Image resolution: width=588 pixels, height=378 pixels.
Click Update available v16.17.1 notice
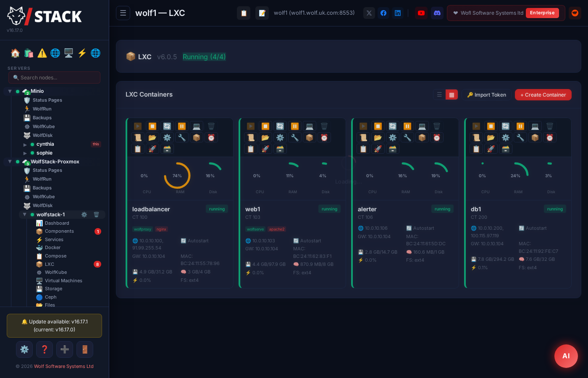tap(54, 325)
